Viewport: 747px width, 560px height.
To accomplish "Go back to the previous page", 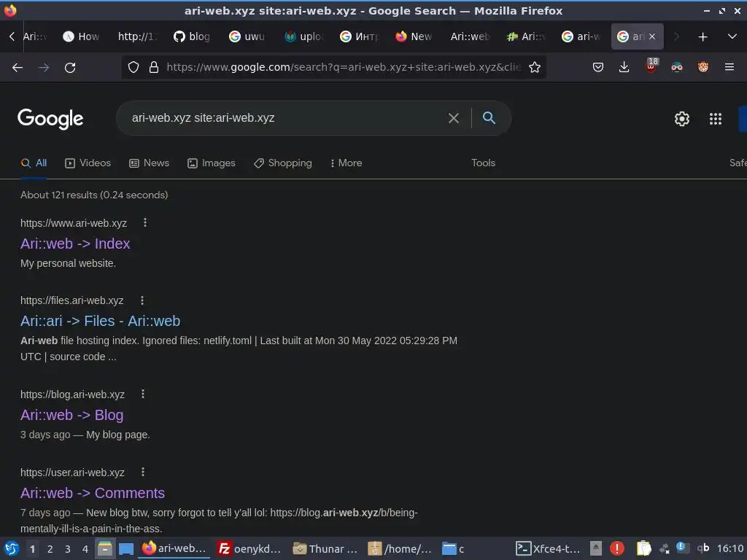I will click(x=18, y=68).
